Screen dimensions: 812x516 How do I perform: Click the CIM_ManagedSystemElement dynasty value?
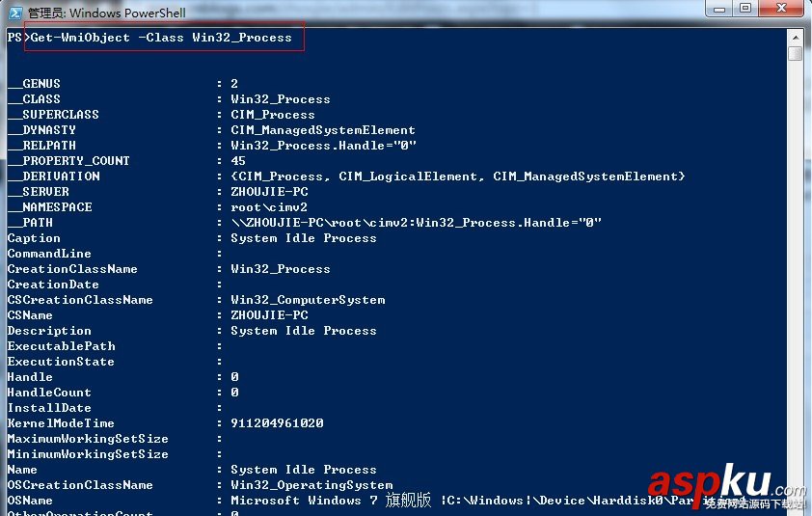(x=323, y=130)
